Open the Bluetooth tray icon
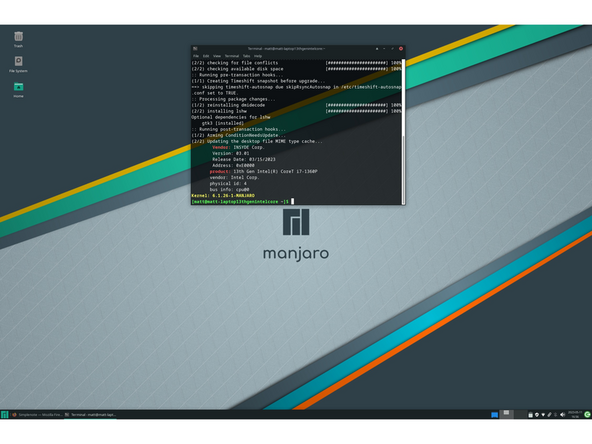592x444 pixels. pyautogui.click(x=555, y=415)
